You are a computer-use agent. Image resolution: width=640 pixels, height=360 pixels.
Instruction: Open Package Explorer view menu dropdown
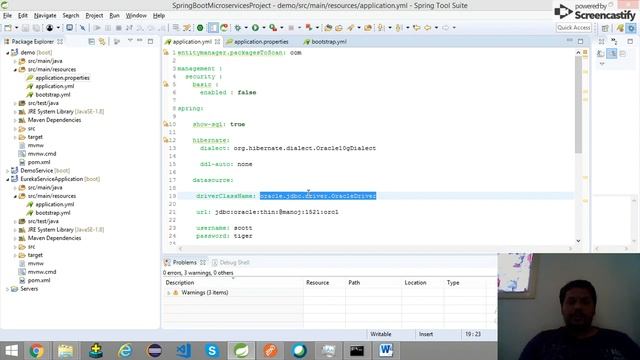click(130, 41)
